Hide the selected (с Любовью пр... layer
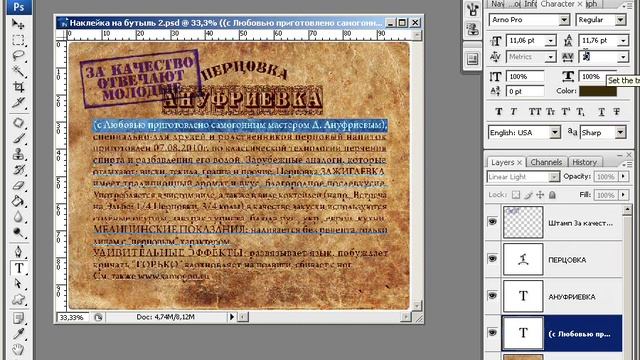Viewport: 640px width, 360px height. (x=493, y=333)
